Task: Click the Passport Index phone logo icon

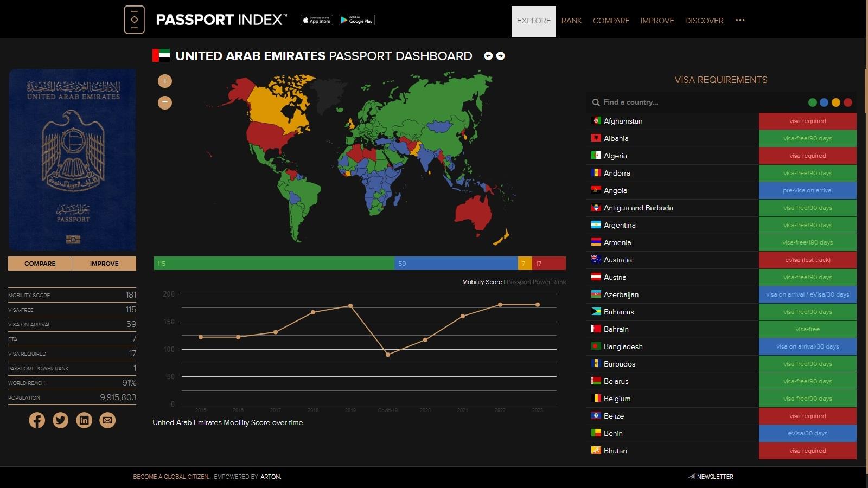Action: 135,20
